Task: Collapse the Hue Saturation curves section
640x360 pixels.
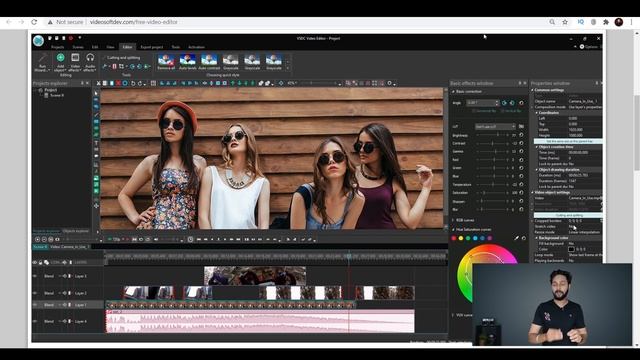Action: tap(453, 229)
